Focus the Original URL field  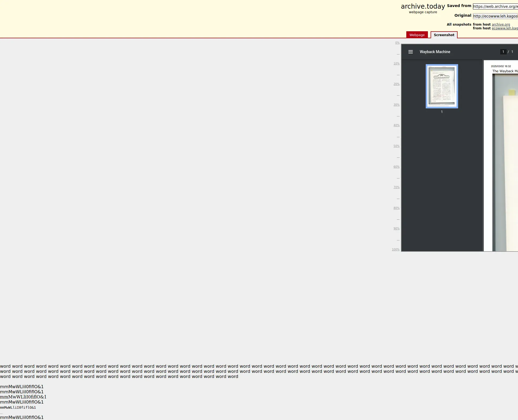coord(495,16)
